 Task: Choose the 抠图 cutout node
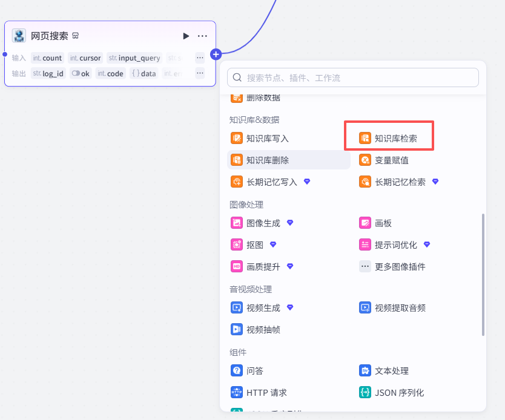[x=254, y=245]
